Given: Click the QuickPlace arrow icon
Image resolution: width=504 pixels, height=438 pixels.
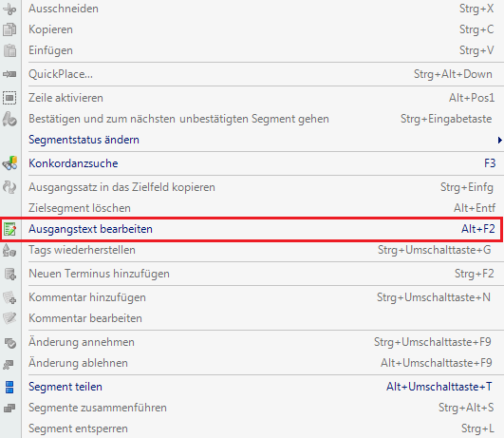Looking at the screenshot, I should coord(9,74).
